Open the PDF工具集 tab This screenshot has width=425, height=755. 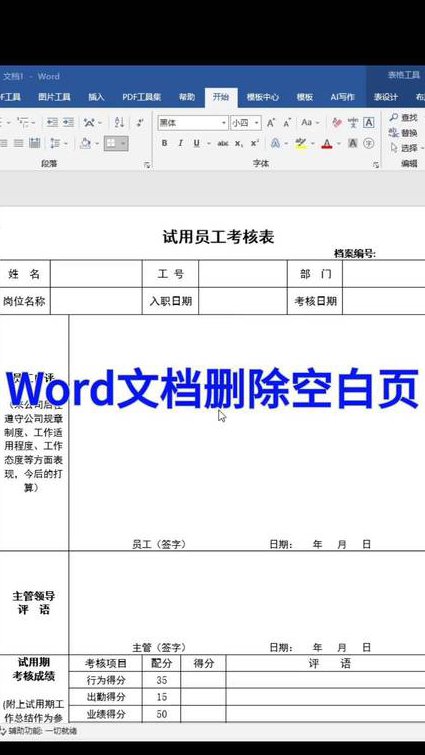[142, 97]
